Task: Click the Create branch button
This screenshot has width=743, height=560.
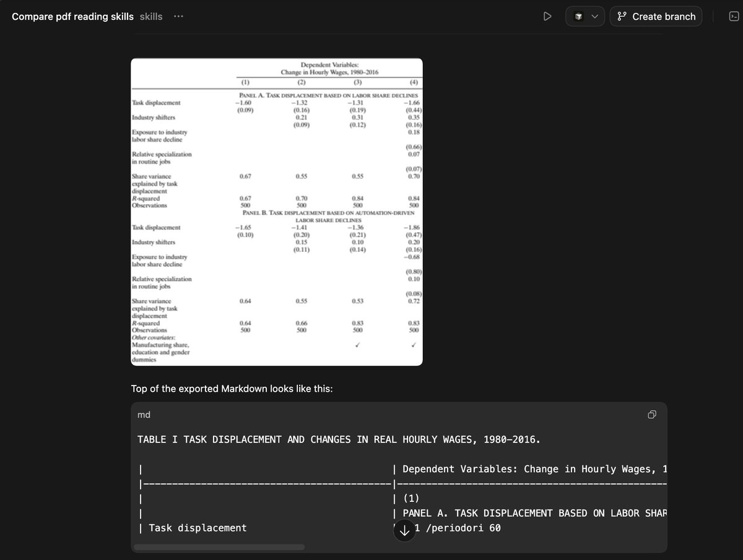Action: coord(656,17)
